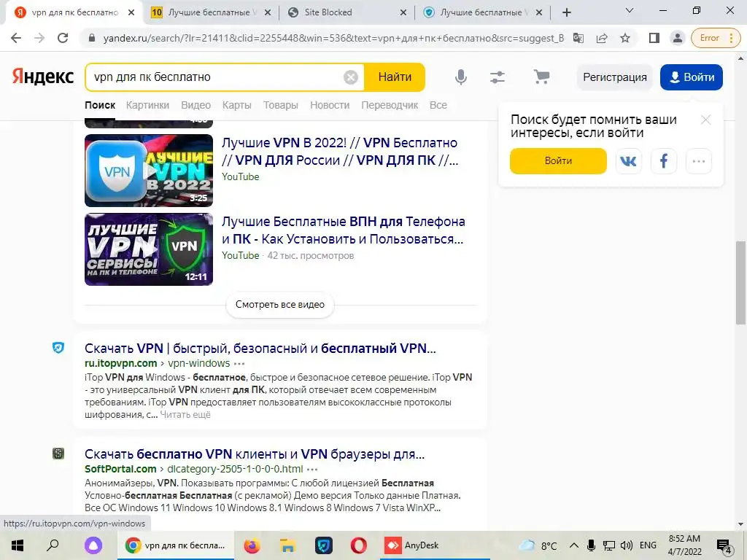This screenshot has width=747, height=560.
Task: Open the tab search chevron
Action: coord(630,10)
